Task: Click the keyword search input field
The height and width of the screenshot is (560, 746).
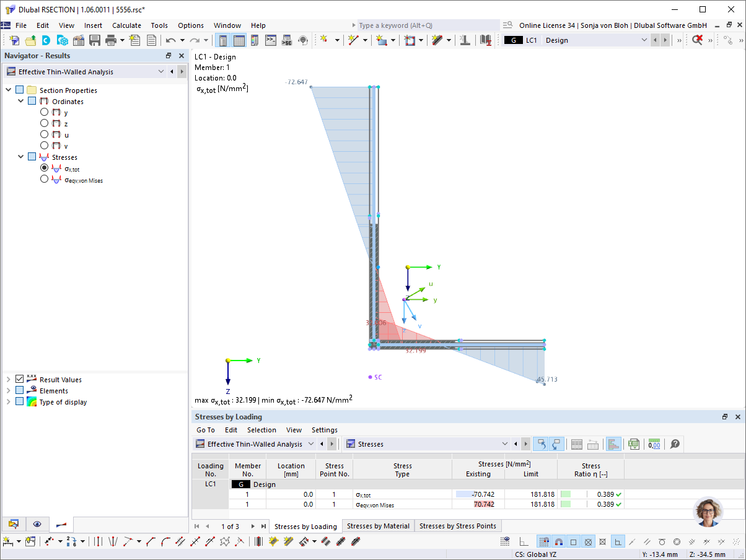Action: tap(428, 25)
